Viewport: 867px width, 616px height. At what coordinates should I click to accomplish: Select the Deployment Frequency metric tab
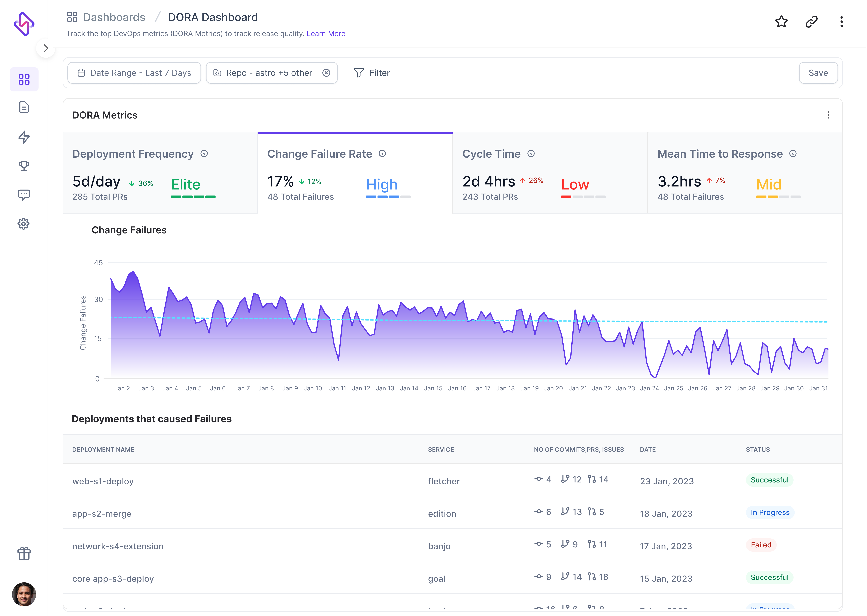160,173
